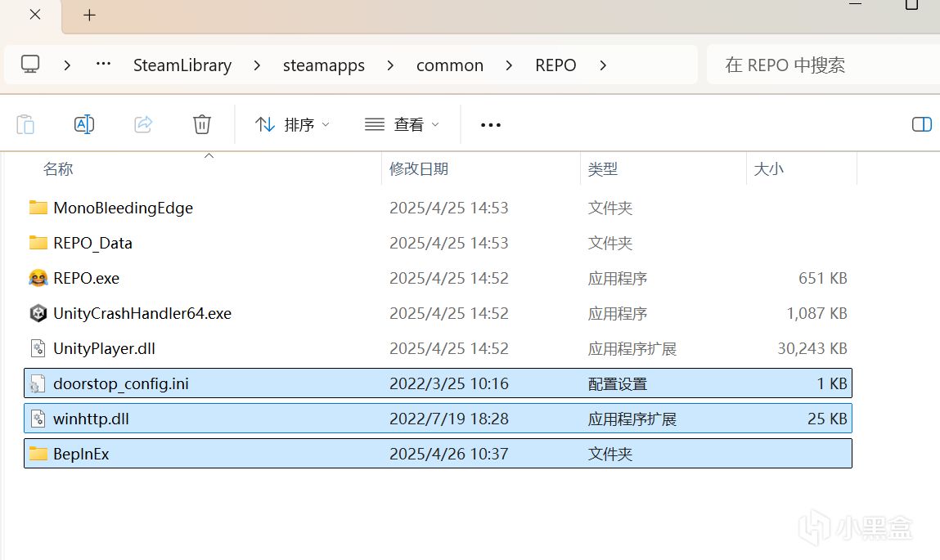
Task: Sort by the 修改日期 column header
Action: click(x=418, y=169)
